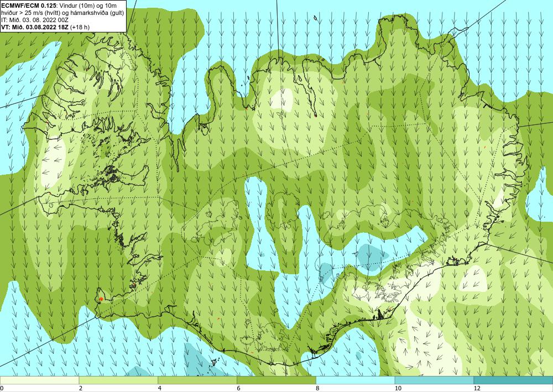This screenshot has width=553, height=392.
Task: Select the 2–4 m/s light green legend swatch
Action: pos(118,380)
